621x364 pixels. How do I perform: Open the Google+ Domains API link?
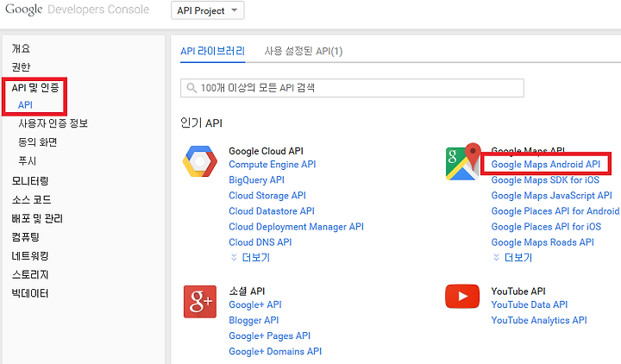[x=275, y=351]
